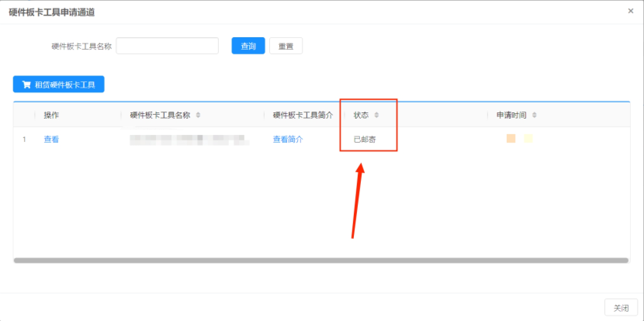This screenshot has height=321, width=644.
Task: Click the horizontal scrollbar under the table
Action: click(x=321, y=261)
